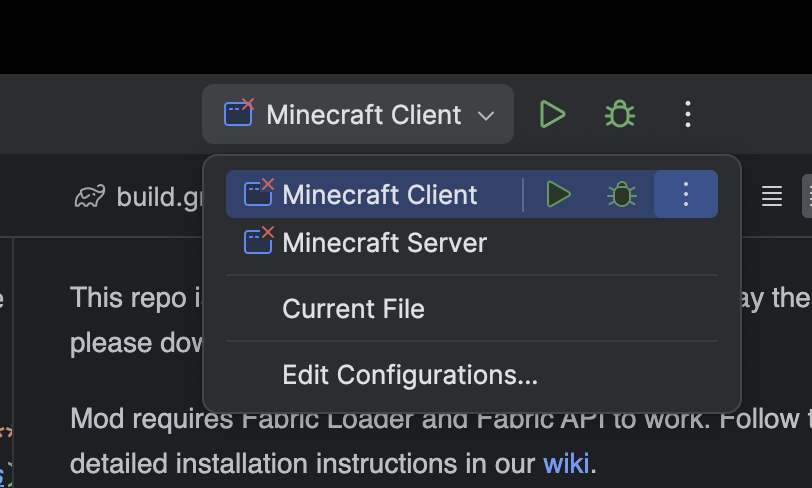
Task: Choose Current File run option
Action: point(472,309)
